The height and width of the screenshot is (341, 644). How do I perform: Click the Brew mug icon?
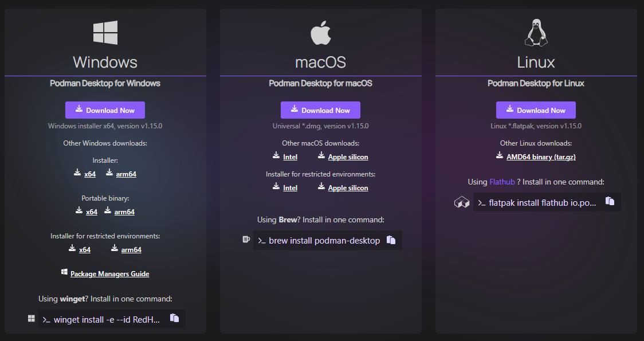246,240
